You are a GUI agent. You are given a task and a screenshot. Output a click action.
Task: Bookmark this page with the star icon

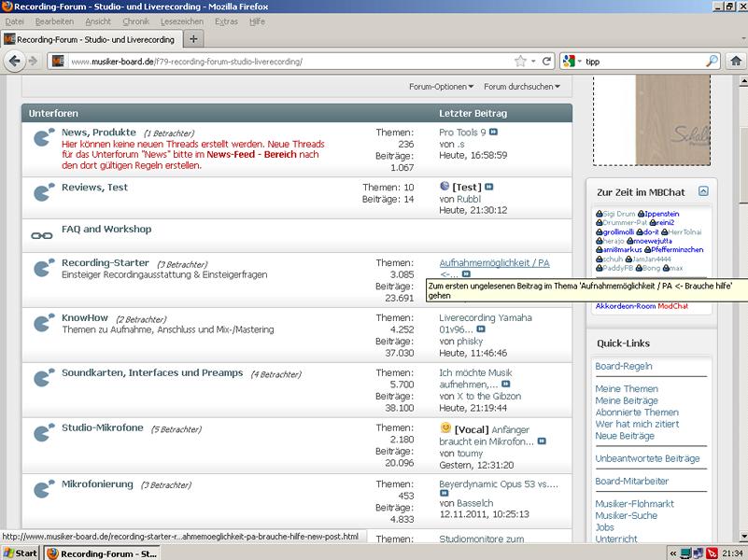click(520, 61)
